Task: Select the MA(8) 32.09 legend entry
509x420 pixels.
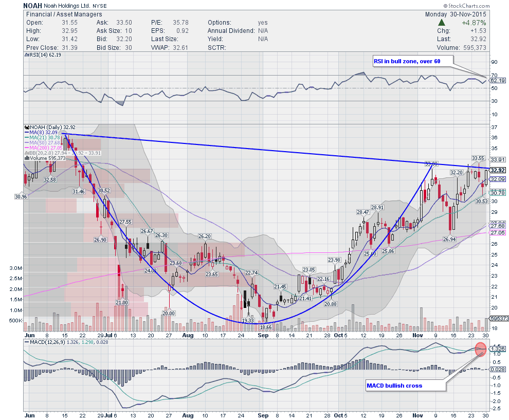Action: [x=41, y=133]
